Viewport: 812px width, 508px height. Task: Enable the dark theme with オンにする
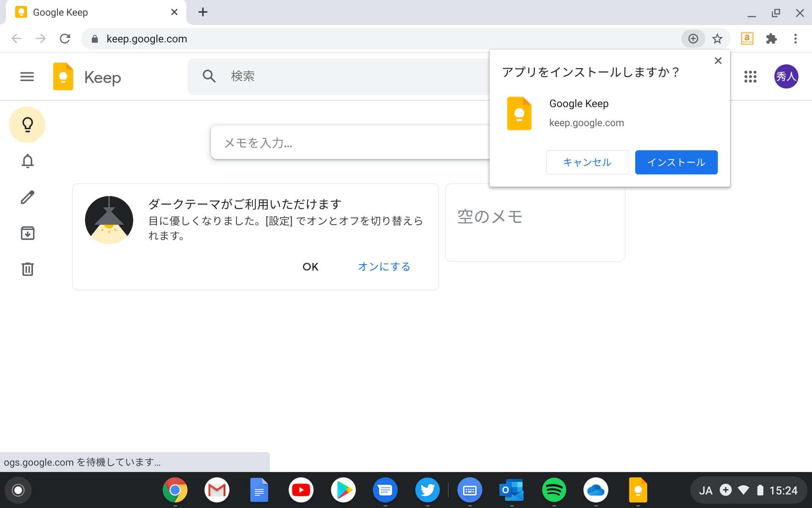[383, 267]
